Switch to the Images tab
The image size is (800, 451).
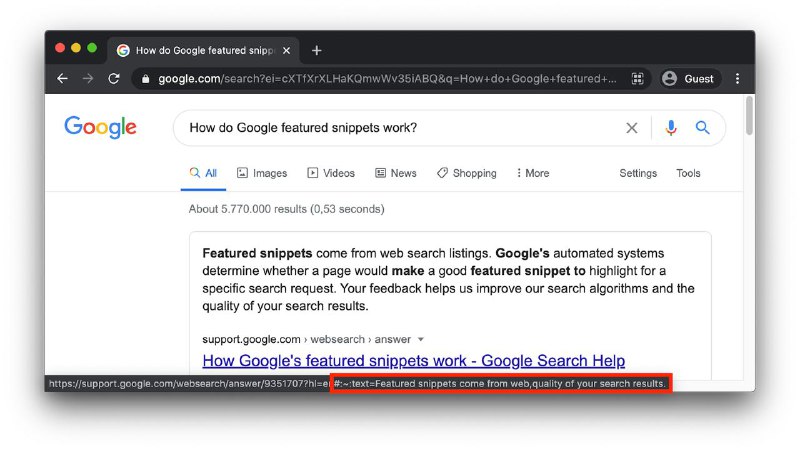point(262,173)
